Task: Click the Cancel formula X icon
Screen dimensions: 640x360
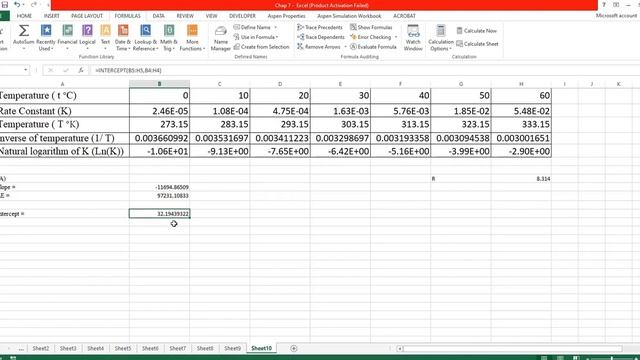Action: 51,70
